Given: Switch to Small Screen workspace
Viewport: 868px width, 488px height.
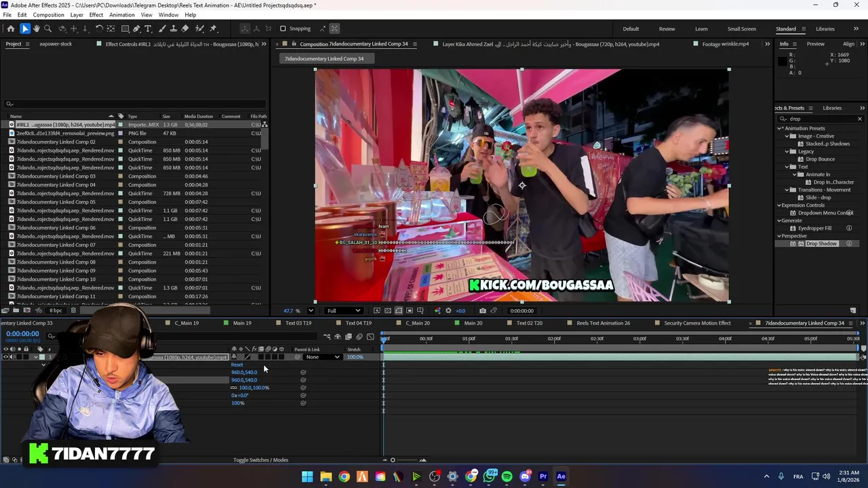Looking at the screenshot, I should [x=742, y=28].
